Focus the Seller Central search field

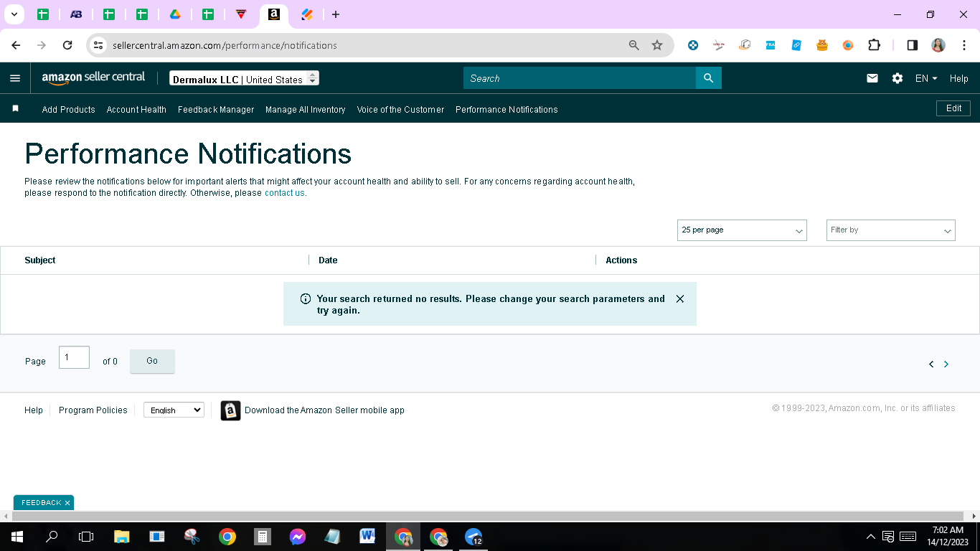coord(580,78)
